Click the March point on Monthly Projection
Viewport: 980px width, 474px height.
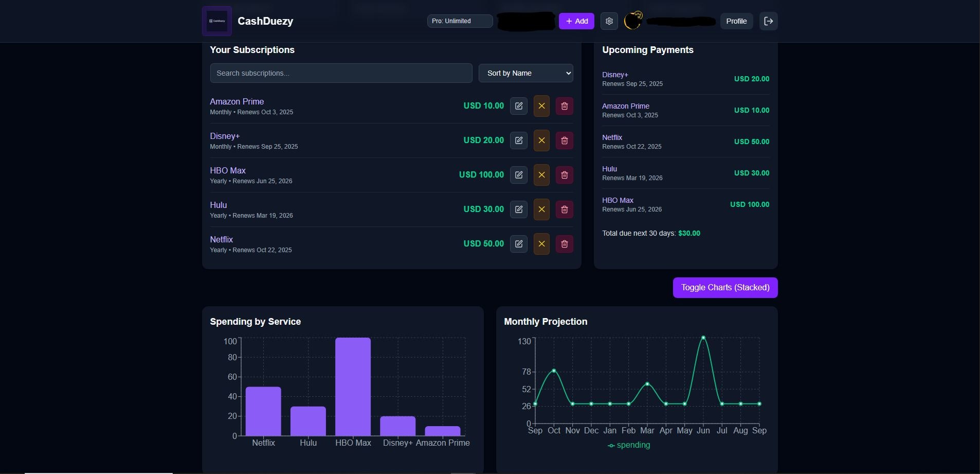647,384
